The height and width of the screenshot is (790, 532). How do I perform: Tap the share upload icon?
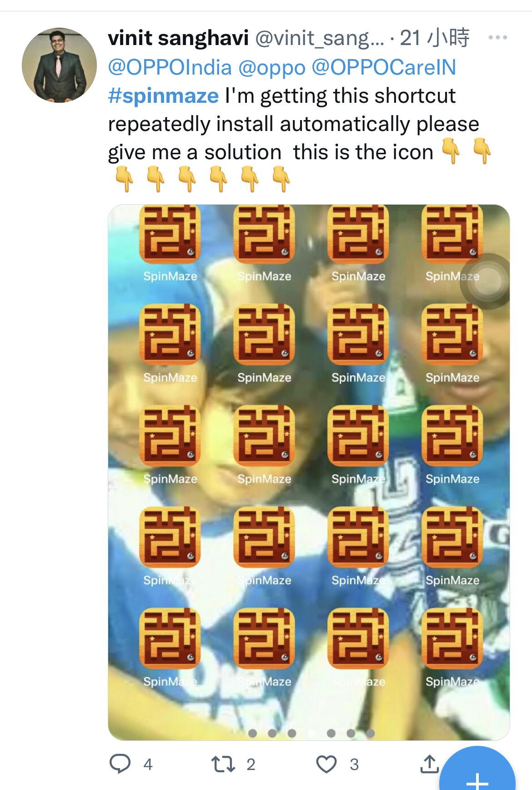click(x=429, y=764)
